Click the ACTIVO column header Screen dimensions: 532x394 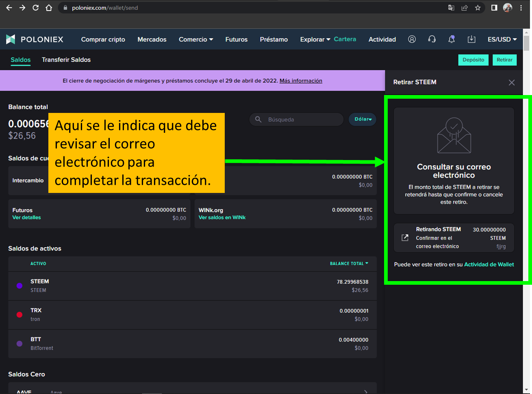click(x=38, y=264)
